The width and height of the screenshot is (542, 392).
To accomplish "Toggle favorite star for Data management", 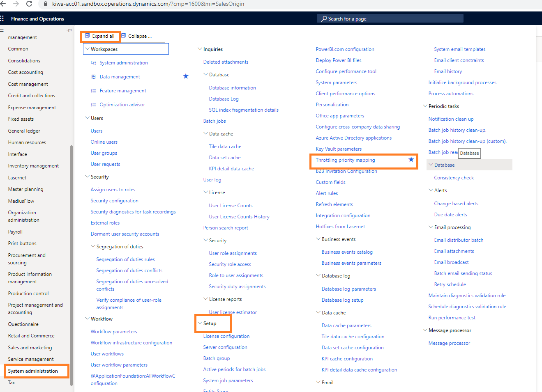I will 186,76.
